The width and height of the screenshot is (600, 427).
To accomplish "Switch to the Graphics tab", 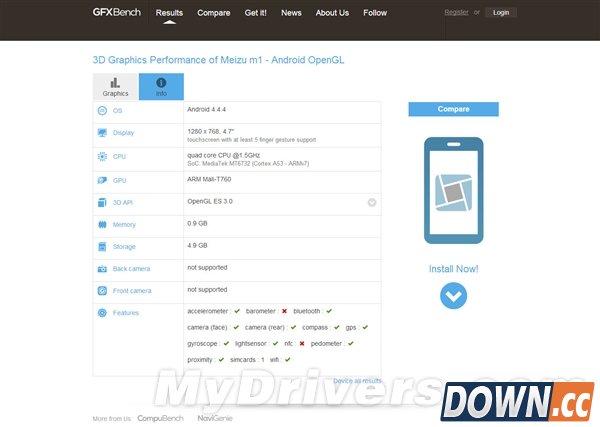I will click(x=116, y=87).
